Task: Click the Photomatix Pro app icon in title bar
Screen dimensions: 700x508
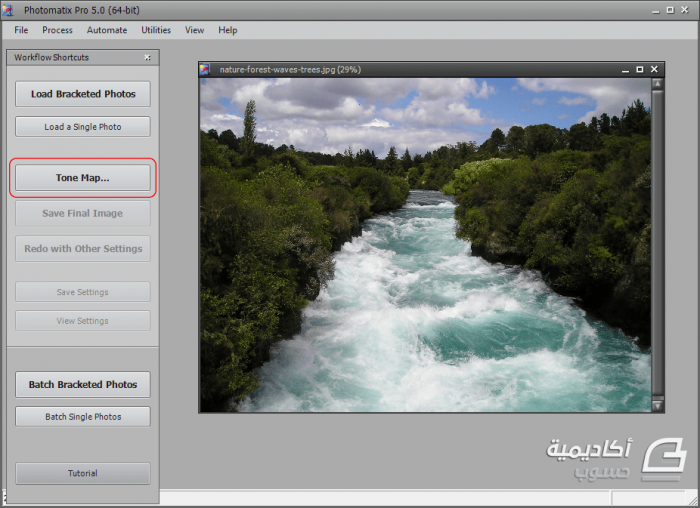Action: pyautogui.click(x=10, y=11)
